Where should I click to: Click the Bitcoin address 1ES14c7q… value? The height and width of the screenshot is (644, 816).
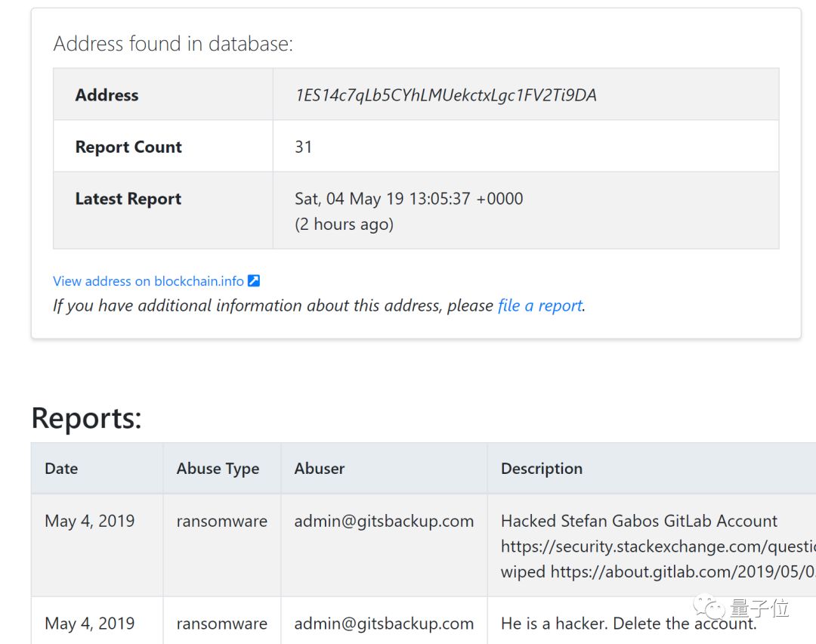[x=445, y=95]
